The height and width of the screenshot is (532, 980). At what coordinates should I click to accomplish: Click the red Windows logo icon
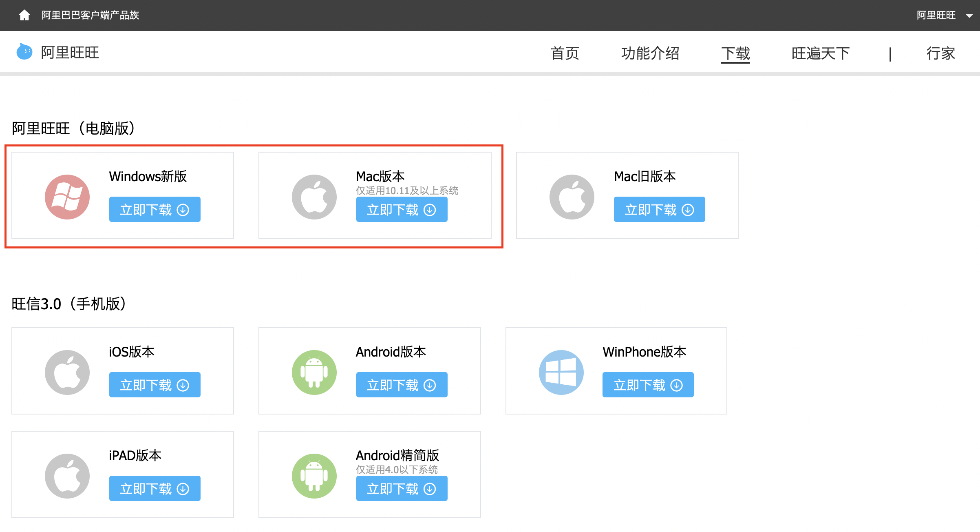pyautogui.click(x=67, y=197)
